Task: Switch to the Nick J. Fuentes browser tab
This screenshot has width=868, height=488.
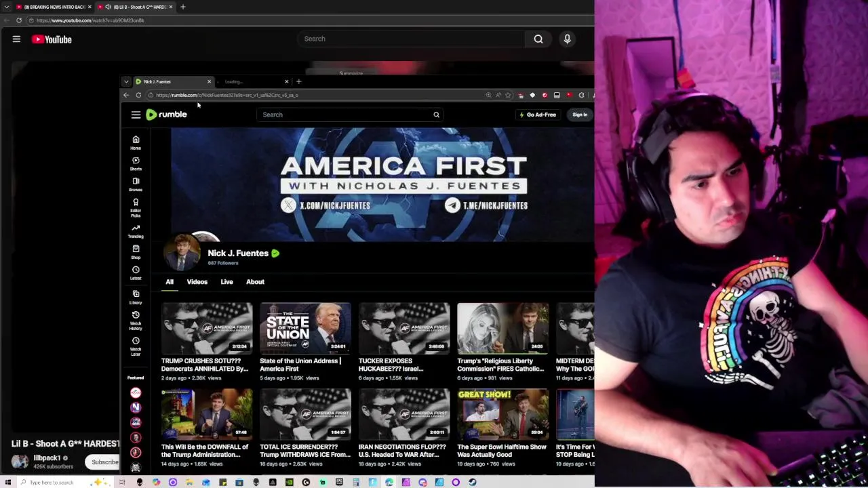Action: click(172, 81)
